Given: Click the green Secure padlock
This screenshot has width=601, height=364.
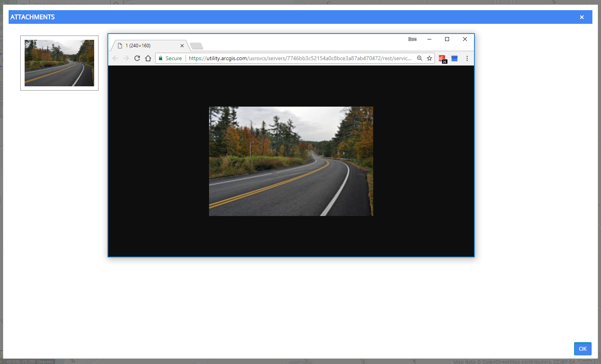Looking at the screenshot, I should click(161, 58).
